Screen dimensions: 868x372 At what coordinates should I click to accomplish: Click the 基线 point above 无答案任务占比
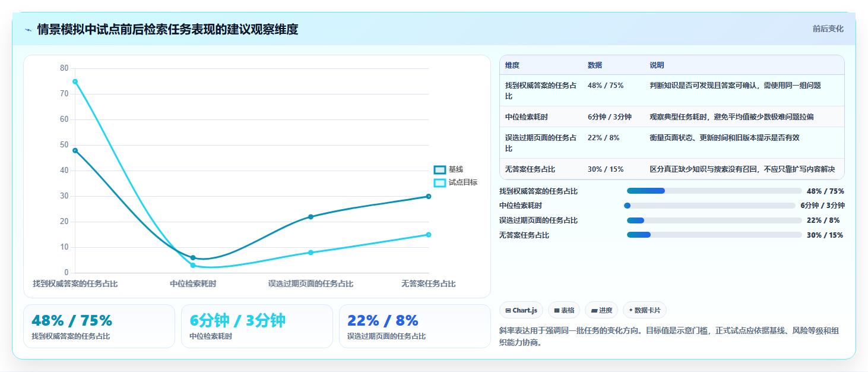click(429, 196)
